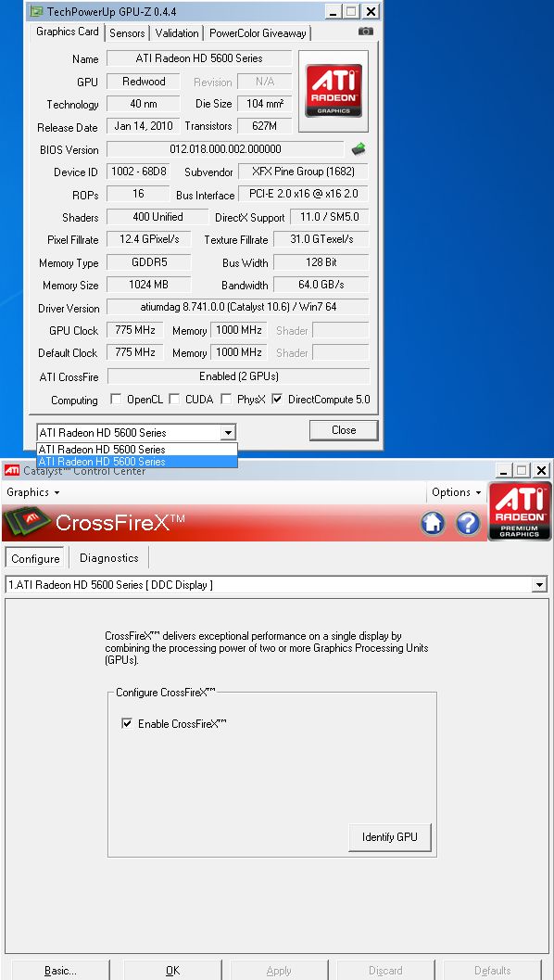Image resolution: width=554 pixels, height=980 pixels.
Task: Click the GPU Clock 775 MHz field
Action: coord(135,330)
